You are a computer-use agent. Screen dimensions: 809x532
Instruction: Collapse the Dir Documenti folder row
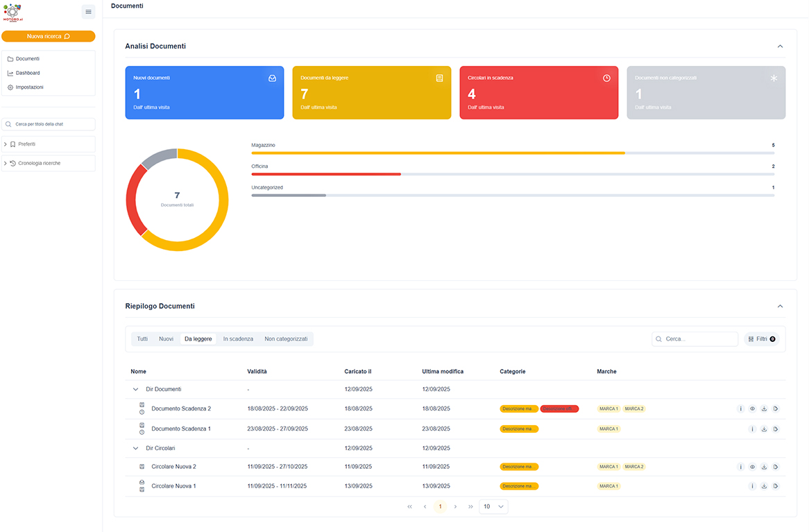click(x=136, y=390)
